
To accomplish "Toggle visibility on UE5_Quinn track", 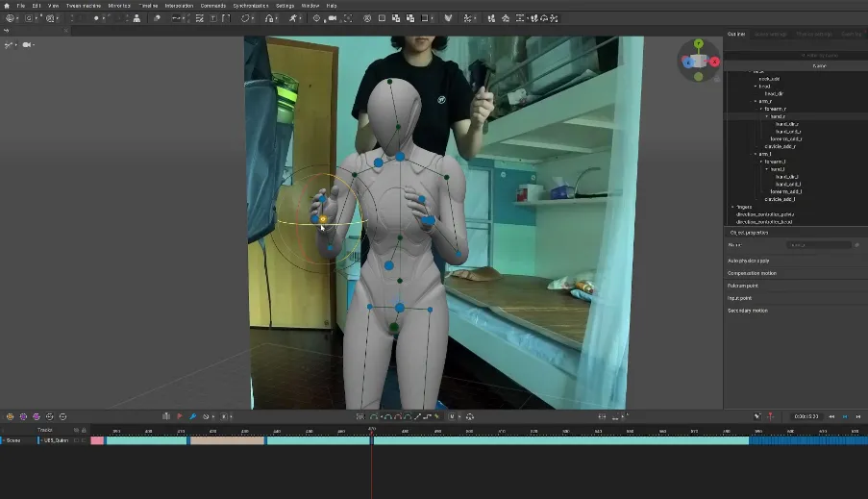I will tap(76, 440).
